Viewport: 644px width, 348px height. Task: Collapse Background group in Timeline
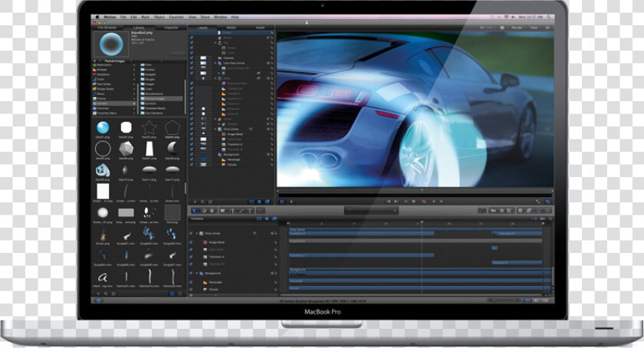197,273
